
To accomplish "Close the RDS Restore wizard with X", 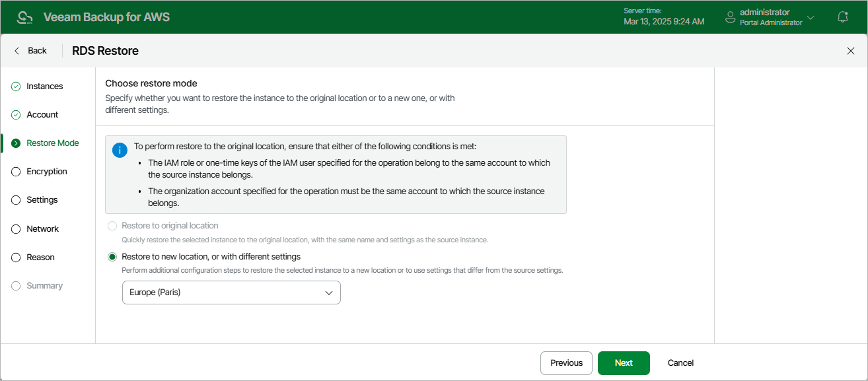I will click(851, 51).
